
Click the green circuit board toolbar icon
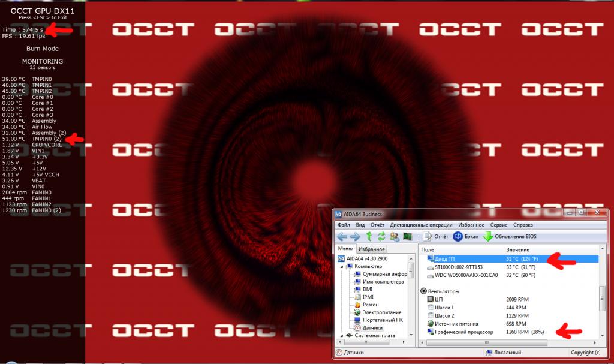tap(408, 236)
